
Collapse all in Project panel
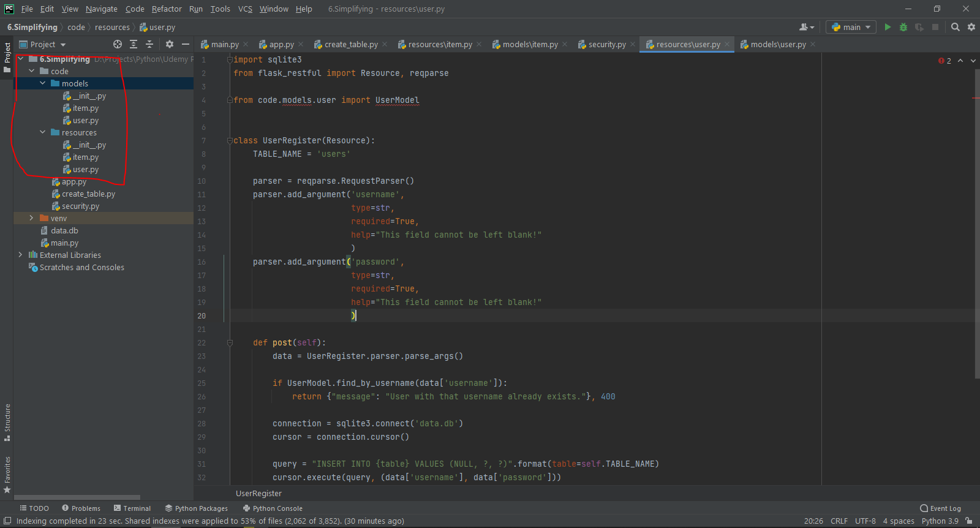click(149, 44)
